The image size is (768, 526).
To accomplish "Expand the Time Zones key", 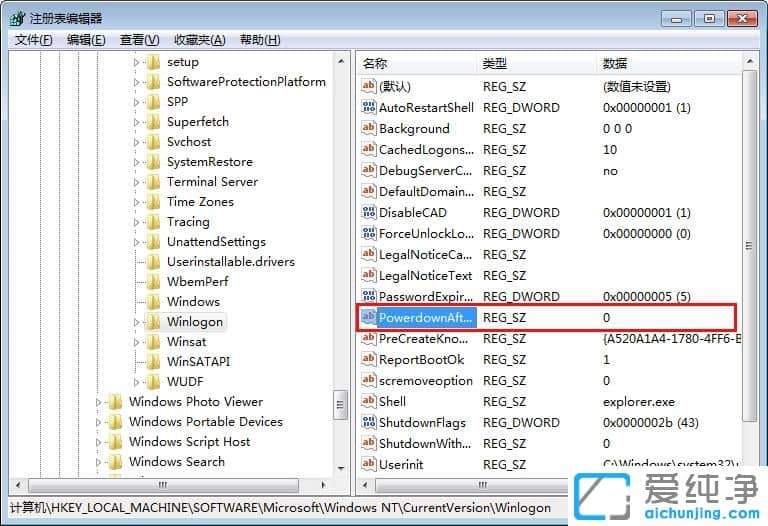I will [136, 202].
